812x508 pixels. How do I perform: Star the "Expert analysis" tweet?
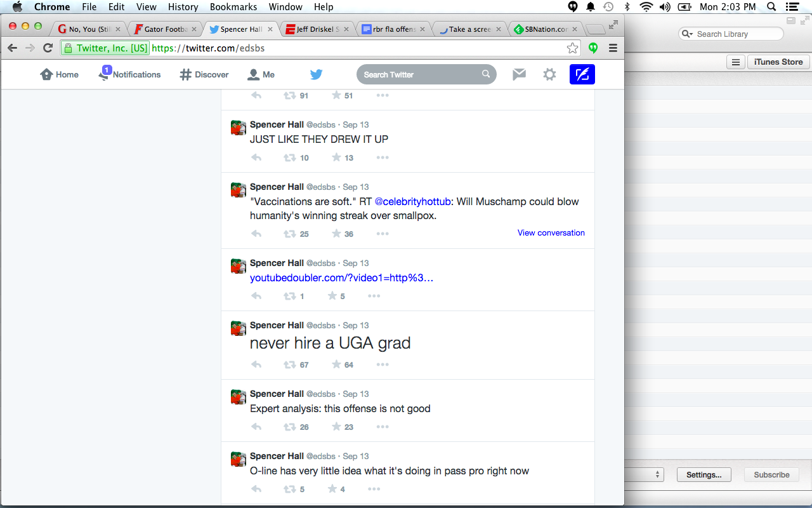click(336, 427)
